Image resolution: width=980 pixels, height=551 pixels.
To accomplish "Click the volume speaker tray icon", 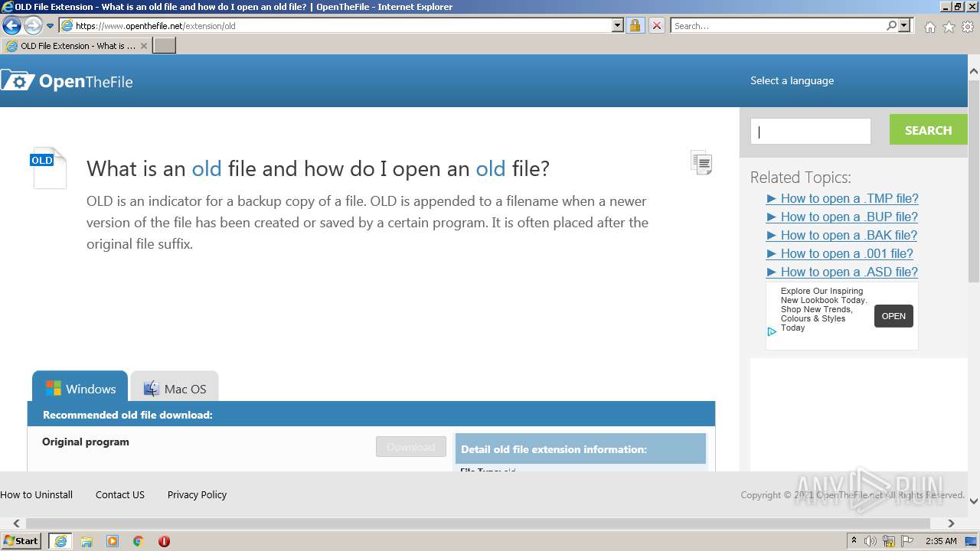I will pos(871,541).
